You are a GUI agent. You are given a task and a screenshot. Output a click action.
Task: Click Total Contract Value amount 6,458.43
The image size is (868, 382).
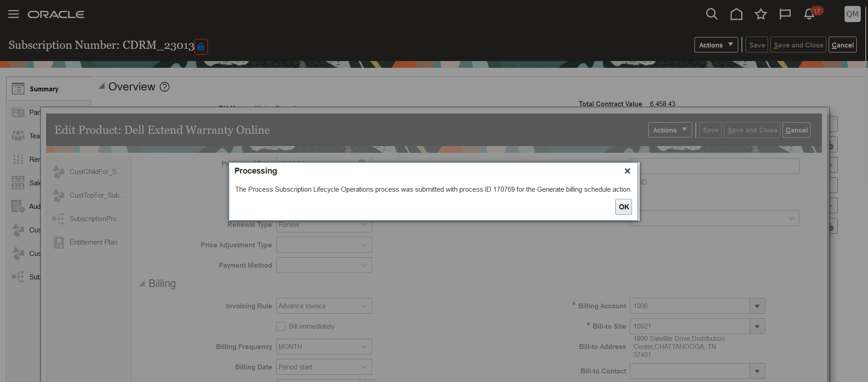pos(662,104)
